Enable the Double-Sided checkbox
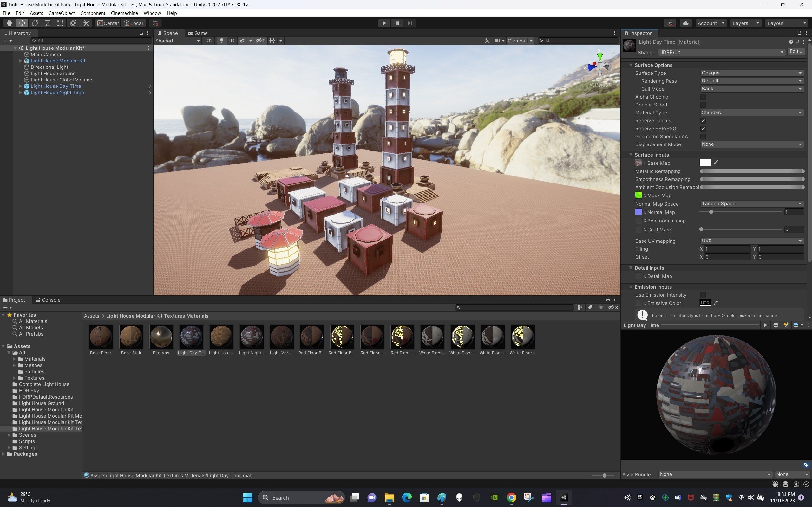The height and width of the screenshot is (507, 812). [x=703, y=105]
